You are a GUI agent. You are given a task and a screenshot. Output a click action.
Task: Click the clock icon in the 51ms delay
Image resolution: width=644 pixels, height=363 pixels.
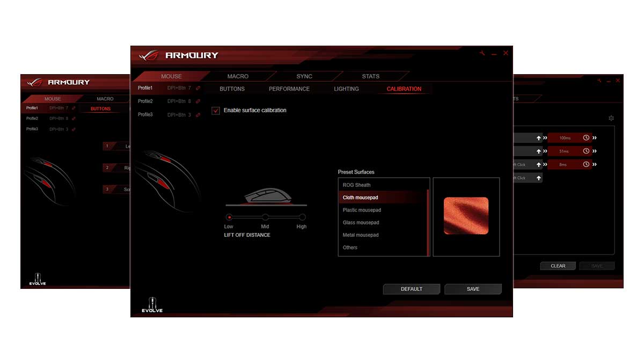pos(586,151)
